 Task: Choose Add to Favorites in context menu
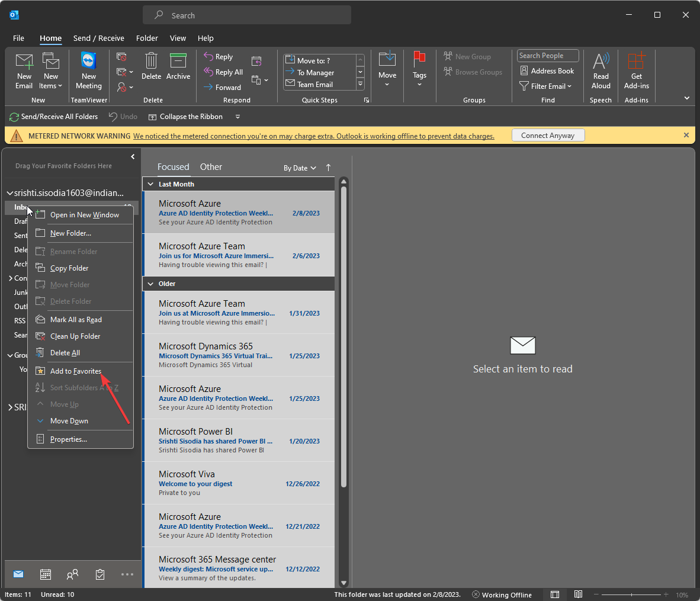pos(81,371)
